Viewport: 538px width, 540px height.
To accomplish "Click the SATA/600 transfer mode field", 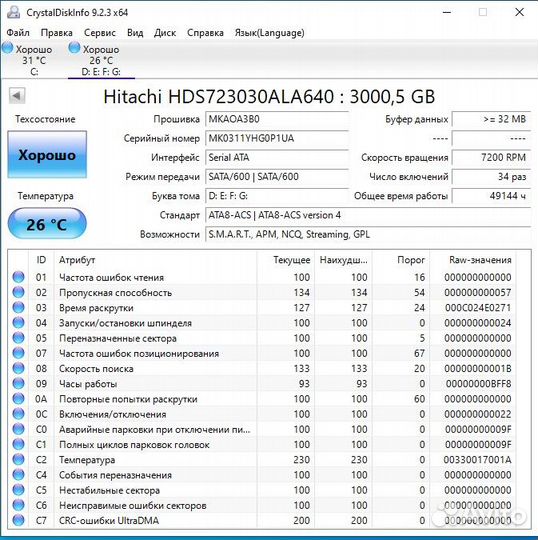I will coord(277,177).
